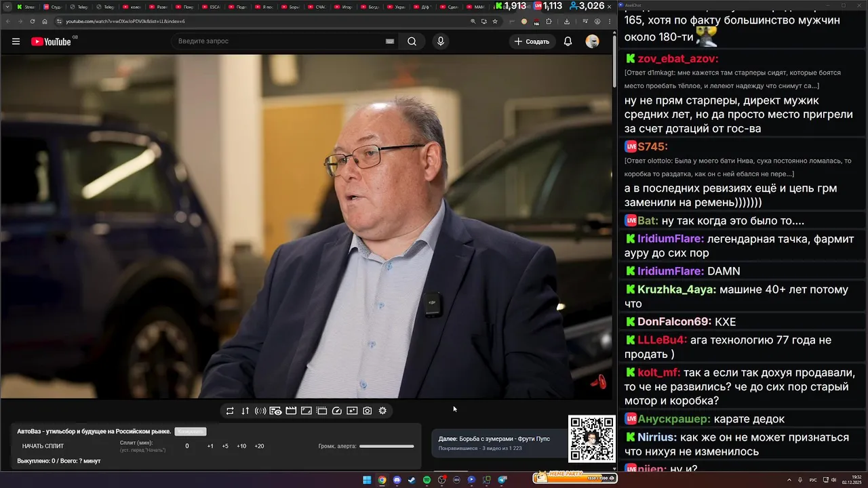Screen dimensions: 868x488
Task: Open the on-screen keyboard icon in search box
Action: click(x=390, y=41)
